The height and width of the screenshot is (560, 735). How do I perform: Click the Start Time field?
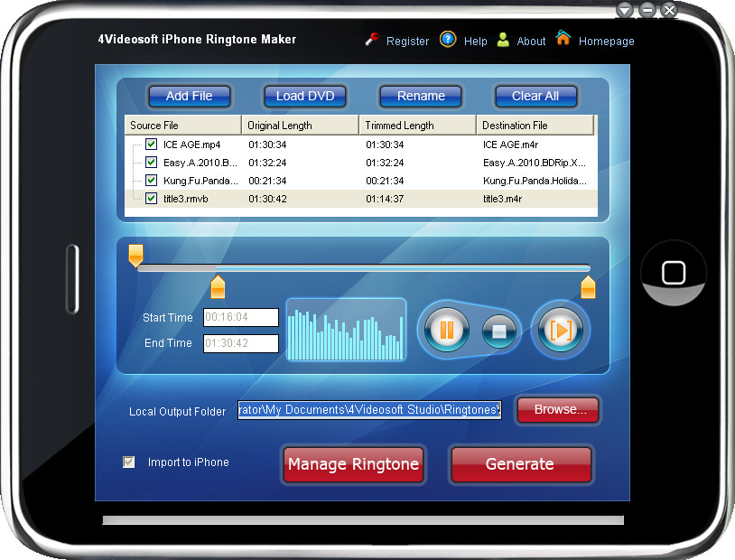coord(241,317)
